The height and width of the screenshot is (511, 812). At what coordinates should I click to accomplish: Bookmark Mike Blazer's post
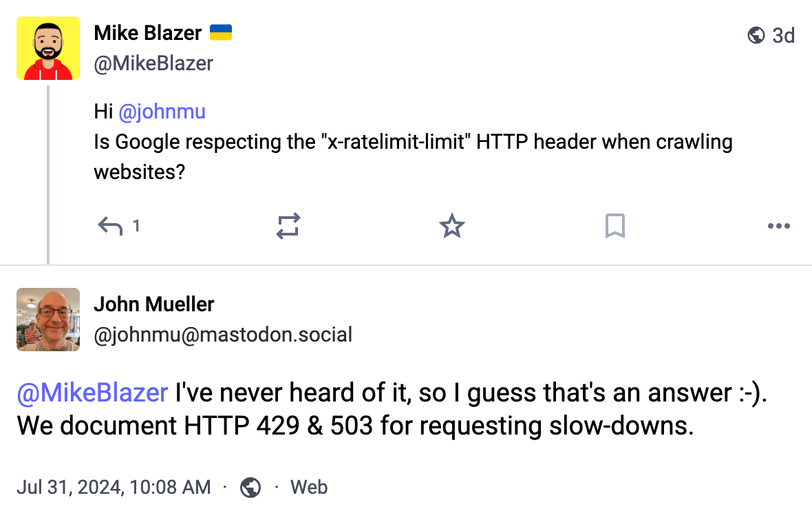point(615,226)
